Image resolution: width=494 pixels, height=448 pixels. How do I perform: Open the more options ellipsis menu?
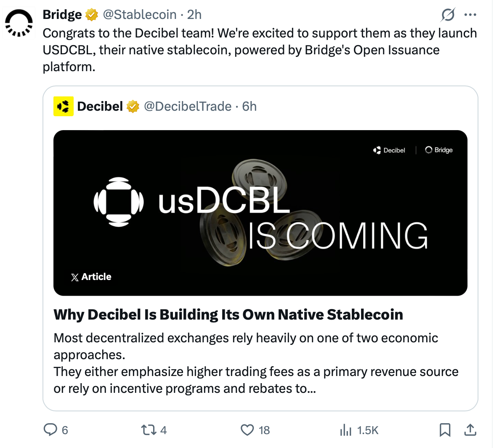(470, 14)
